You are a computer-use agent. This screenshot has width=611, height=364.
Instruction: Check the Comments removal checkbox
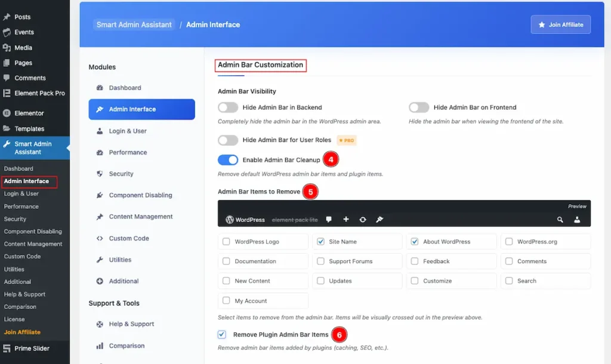click(509, 261)
